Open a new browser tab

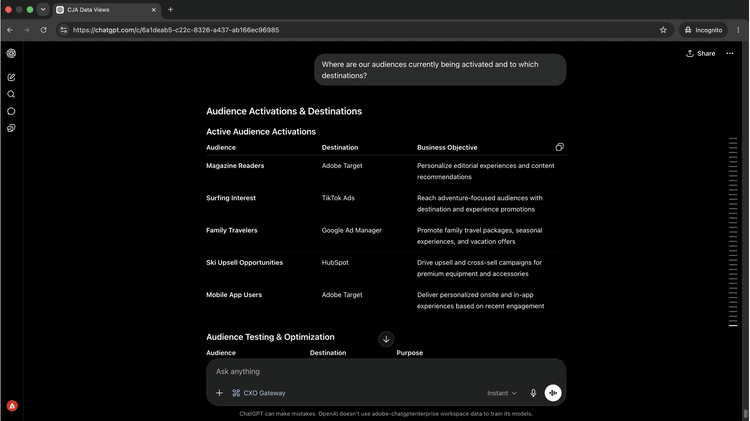(x=170, y=10)
